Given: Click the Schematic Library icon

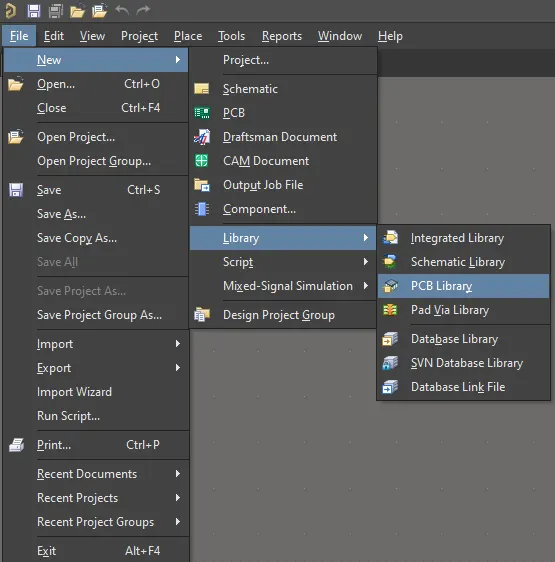Looking at the screenshot, I should pyautogui.click(x=390, y=262).
